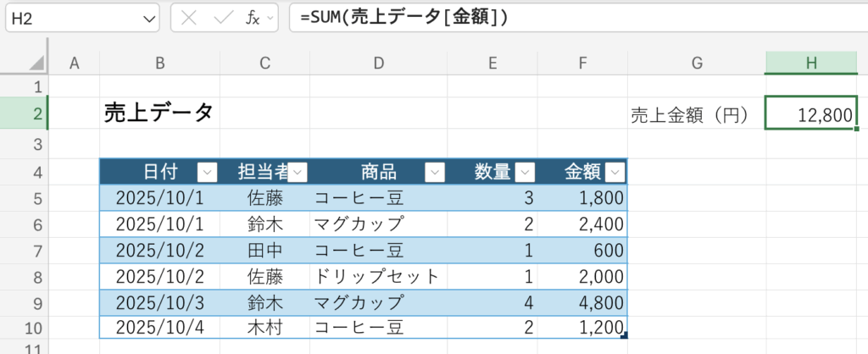Click the cancel (X) formula bar icon
The image size is (868, 354).
coord(190,18)
